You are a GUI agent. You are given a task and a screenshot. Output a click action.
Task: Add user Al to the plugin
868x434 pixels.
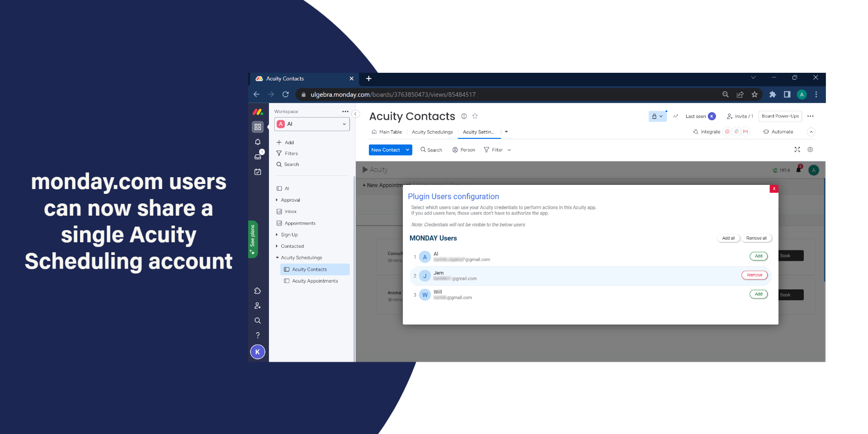(759, 256)
